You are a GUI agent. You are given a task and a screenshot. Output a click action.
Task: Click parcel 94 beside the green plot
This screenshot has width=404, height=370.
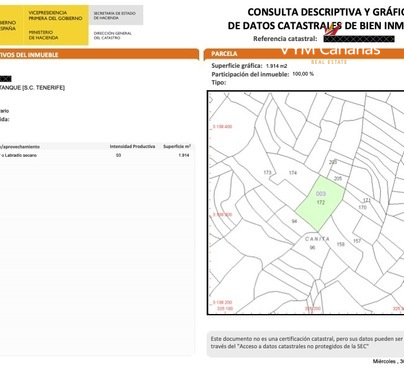(294, 221)
